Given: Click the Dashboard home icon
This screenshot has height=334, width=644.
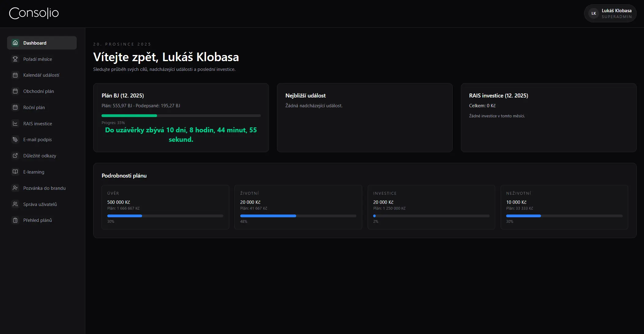Looking at the screenshot, I should 15,43.
